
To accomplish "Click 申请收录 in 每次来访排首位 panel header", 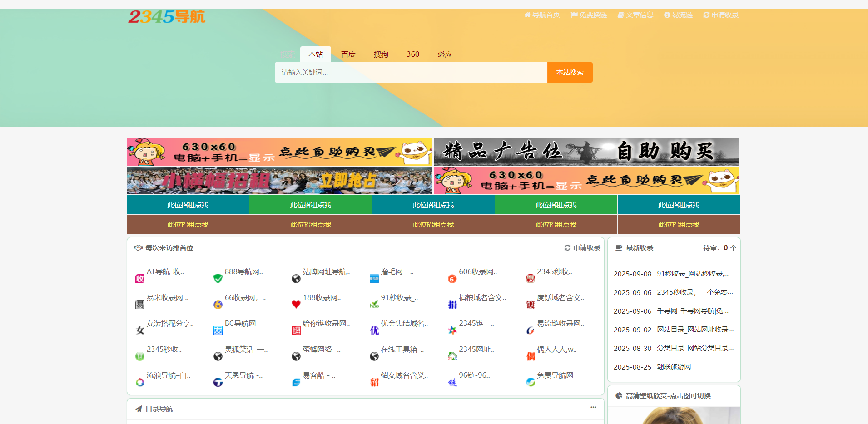I will pyautogui.click(x=582, y=248).
